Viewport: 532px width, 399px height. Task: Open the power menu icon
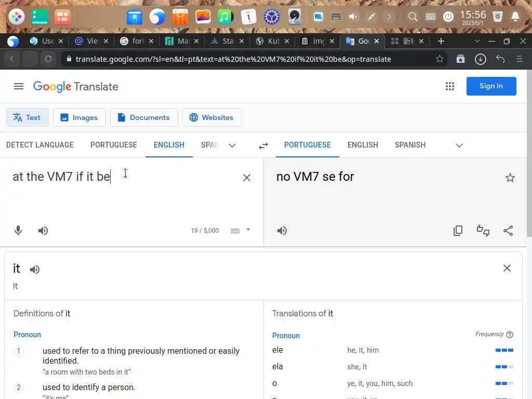tap(448, 17)
